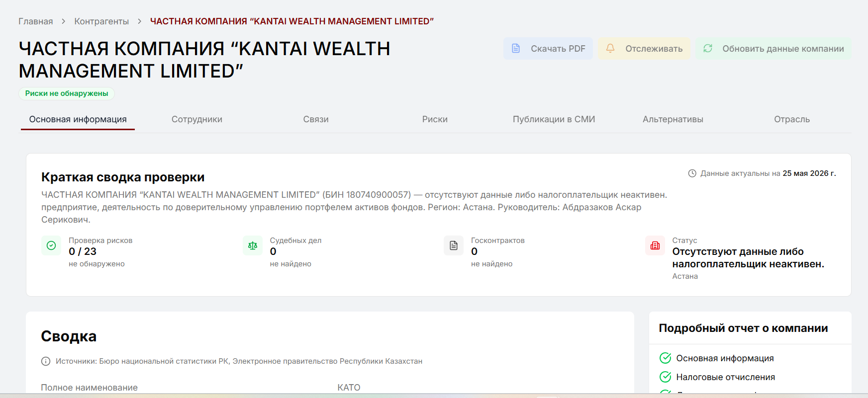Screen dimensions: 868x398
Task: Click the document icon beside Госконтрактов
Action: tap(454, 245)
